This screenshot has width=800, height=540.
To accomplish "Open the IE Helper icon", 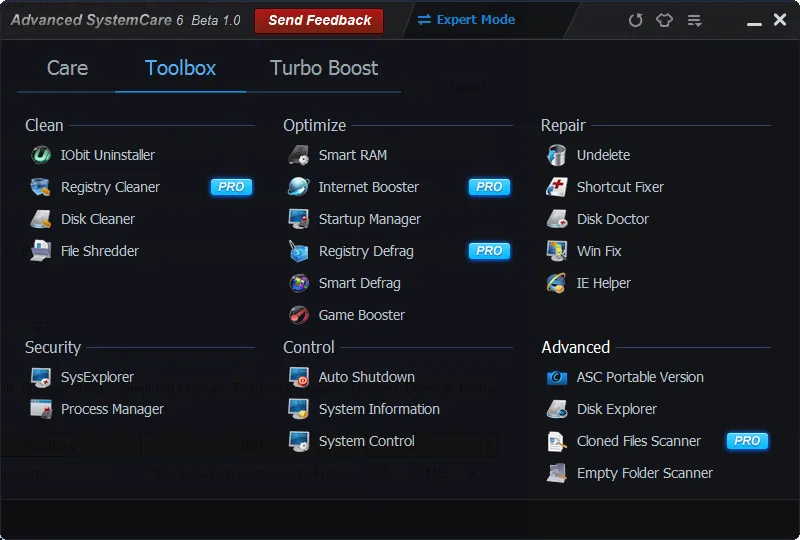I will point(557,283).
